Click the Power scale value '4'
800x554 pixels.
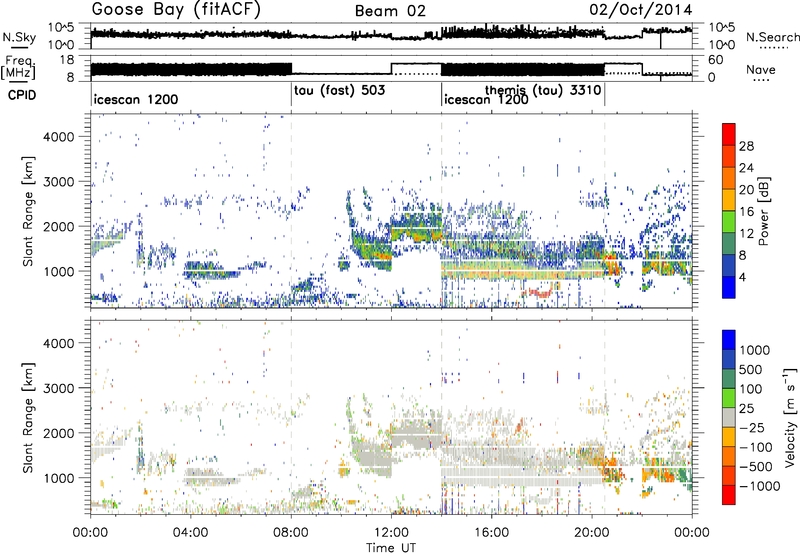pos(743,278)
